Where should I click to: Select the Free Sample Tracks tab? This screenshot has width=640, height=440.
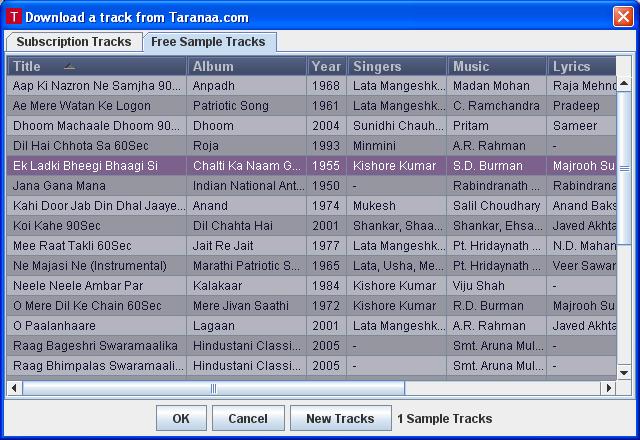208,42
